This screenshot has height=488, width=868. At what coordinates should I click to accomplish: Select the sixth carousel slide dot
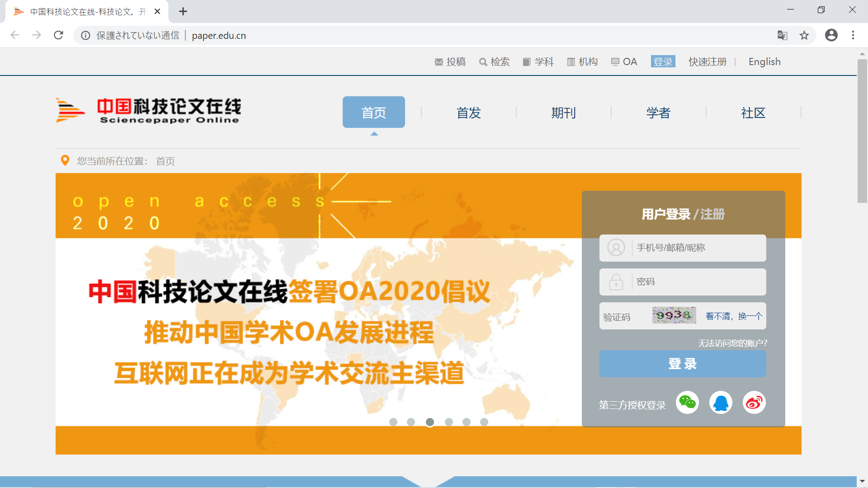tap(484, 422)
